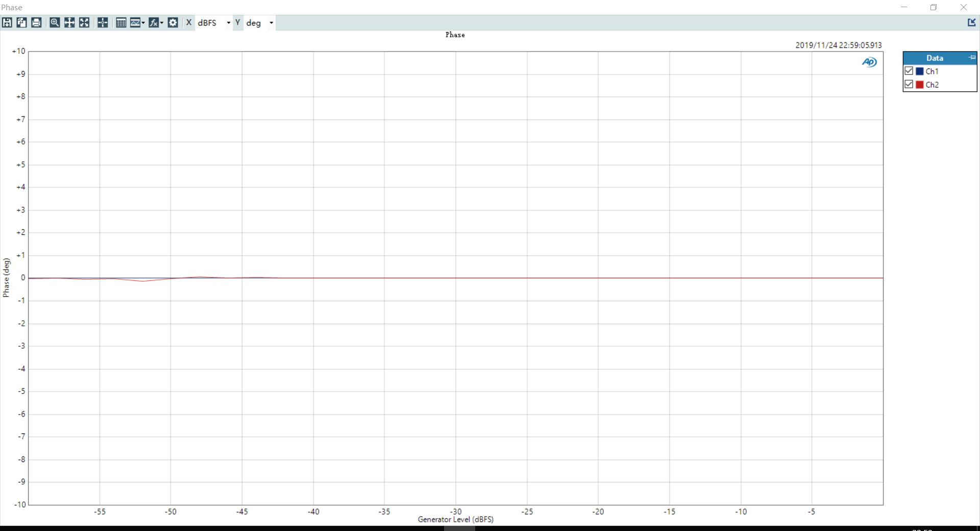Click the Ch2 red color swatch

pos(920,85)
